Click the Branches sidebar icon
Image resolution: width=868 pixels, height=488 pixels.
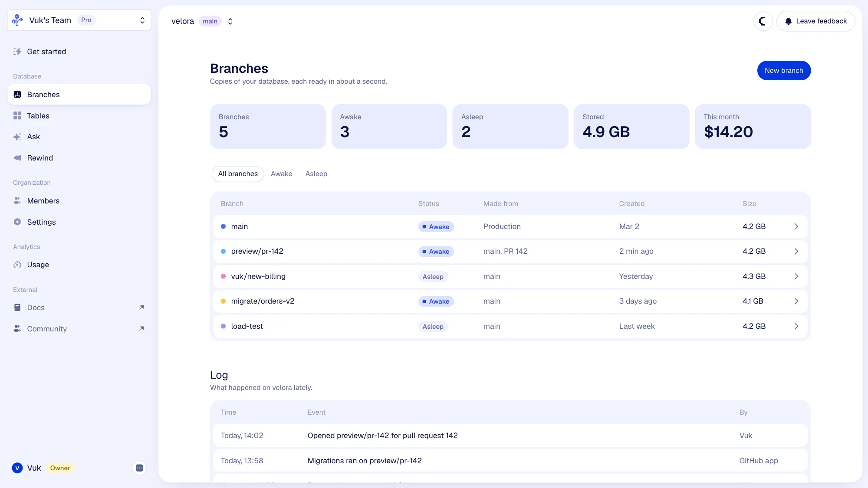pos(17,95)
